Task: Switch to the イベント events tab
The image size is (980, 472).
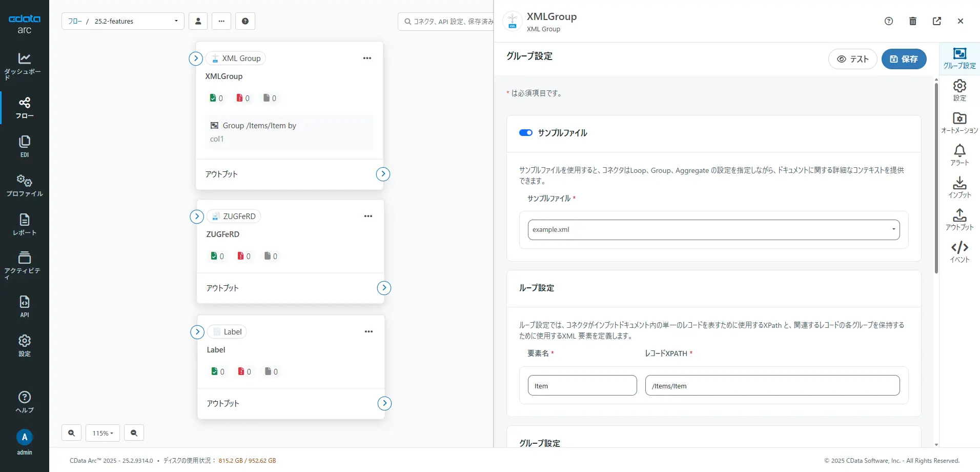Action: pos(959,252)
